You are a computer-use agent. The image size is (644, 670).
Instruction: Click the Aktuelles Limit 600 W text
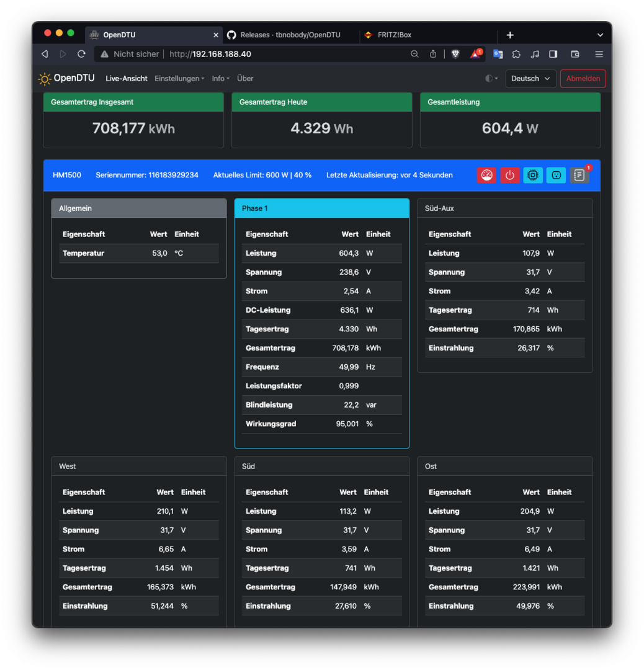[262, 175]
